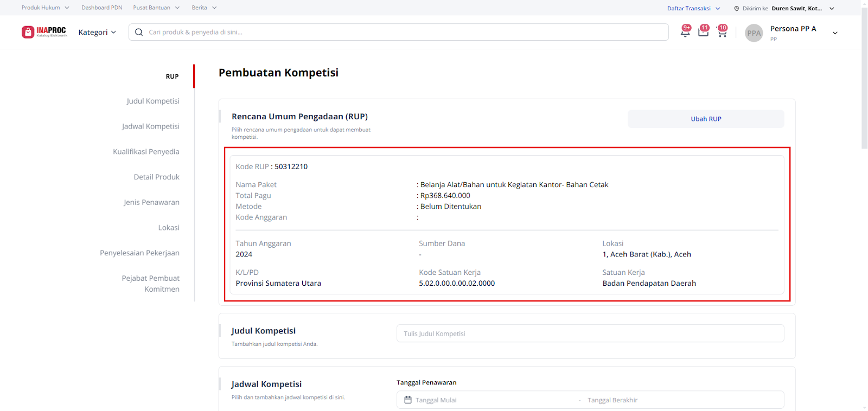Expand the Kategori dropdown
Screen dimensions: 868x411
coord(97,32)
